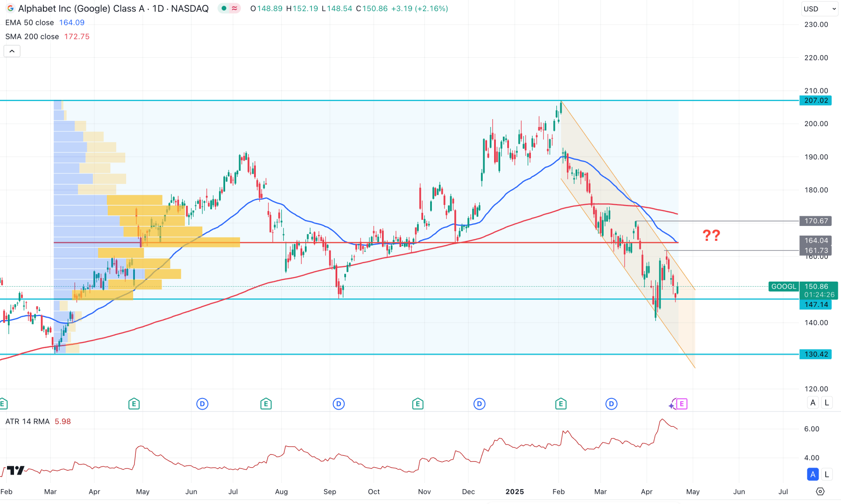Open the USD currency dropdown
Screen dimensions: 841x504
[x=820, y=9]
